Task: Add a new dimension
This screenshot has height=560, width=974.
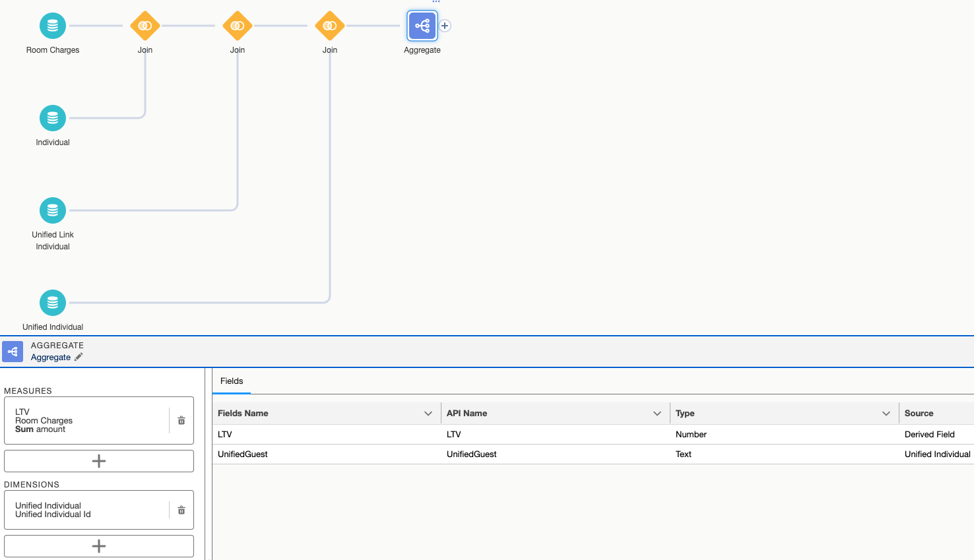Action: tap(99, 546)
